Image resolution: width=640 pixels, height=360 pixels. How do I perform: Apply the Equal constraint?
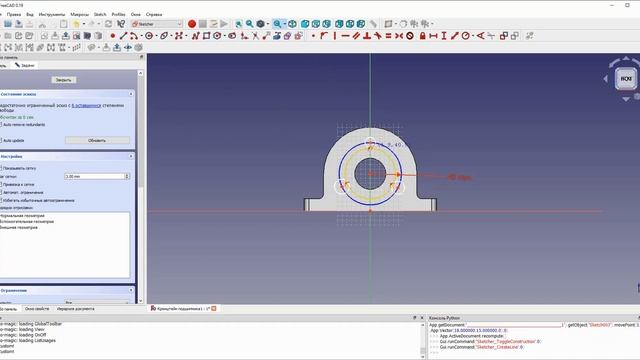click(x=388, y=36)
